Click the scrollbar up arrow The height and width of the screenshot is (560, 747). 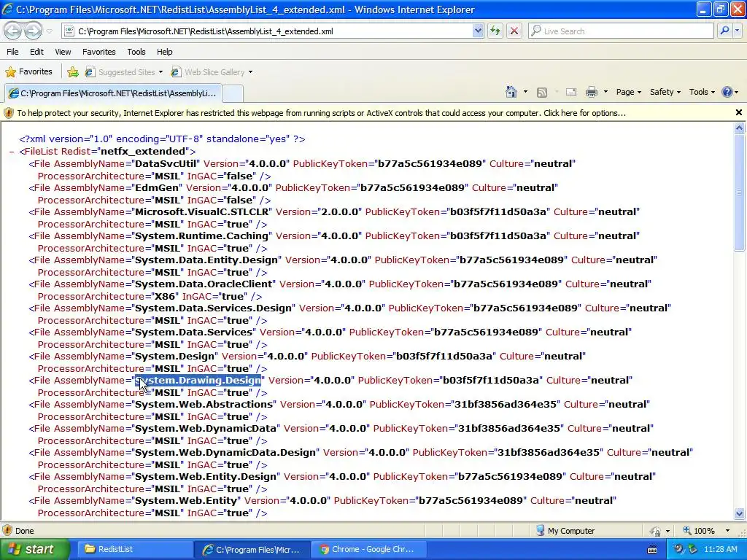tap(740, 128)
